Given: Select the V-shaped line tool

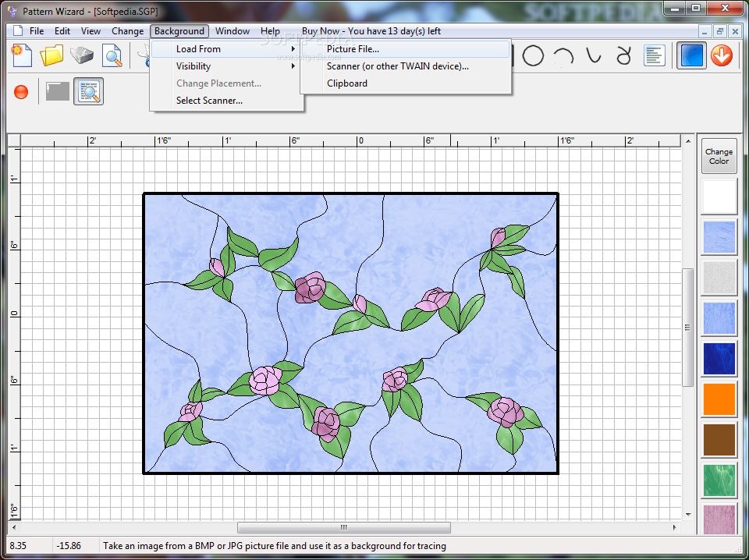Looking at the screenshot, I should click(x=594, y=56).
